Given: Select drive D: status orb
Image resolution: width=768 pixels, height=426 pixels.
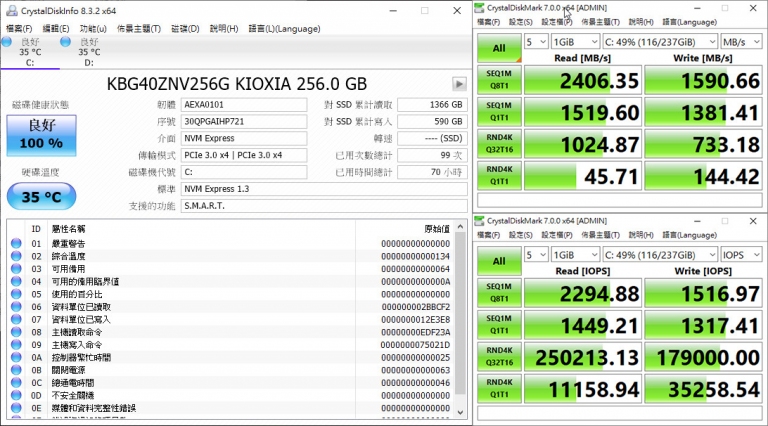Looking at the screenshot, I should 65,42.
